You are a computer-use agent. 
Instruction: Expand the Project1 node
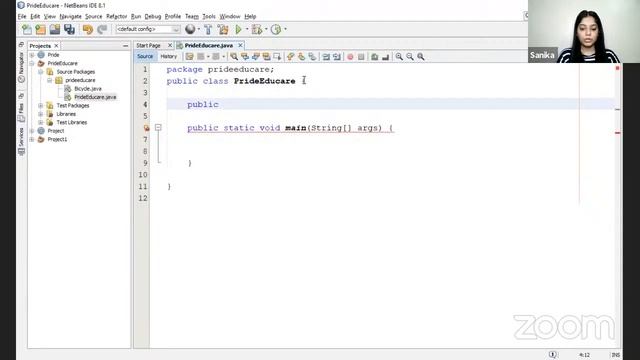coord(32,139)
